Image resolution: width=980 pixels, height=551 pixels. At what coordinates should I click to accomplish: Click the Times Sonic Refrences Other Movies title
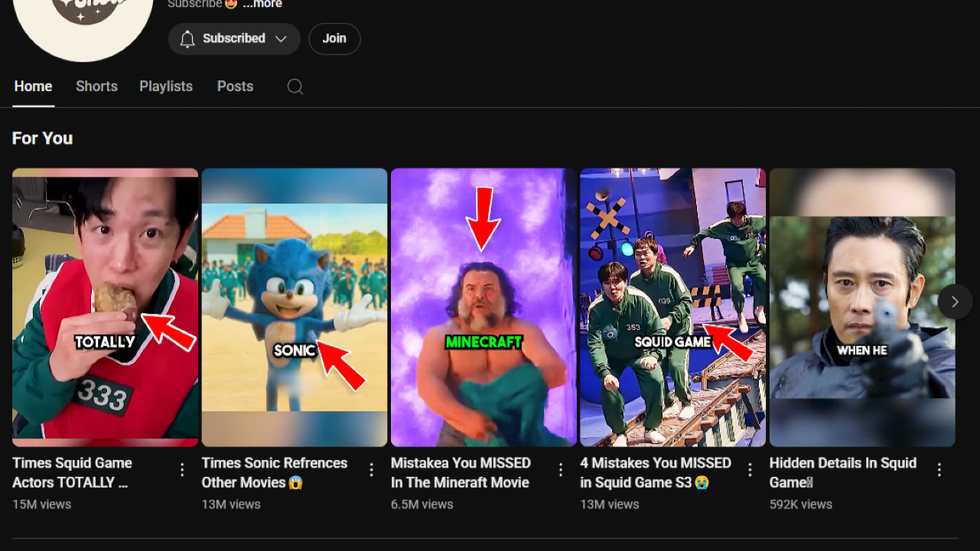[x=275, y=472]
